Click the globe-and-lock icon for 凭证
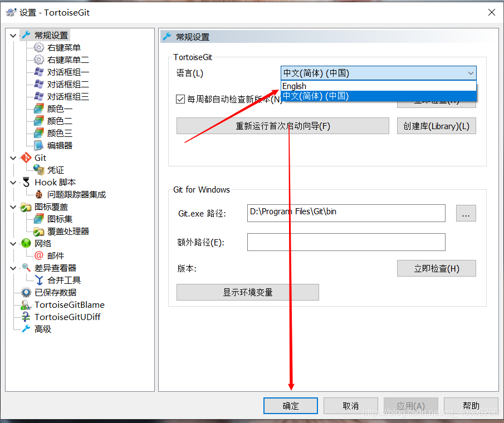 pyautogui.click(x=39, y=170)
